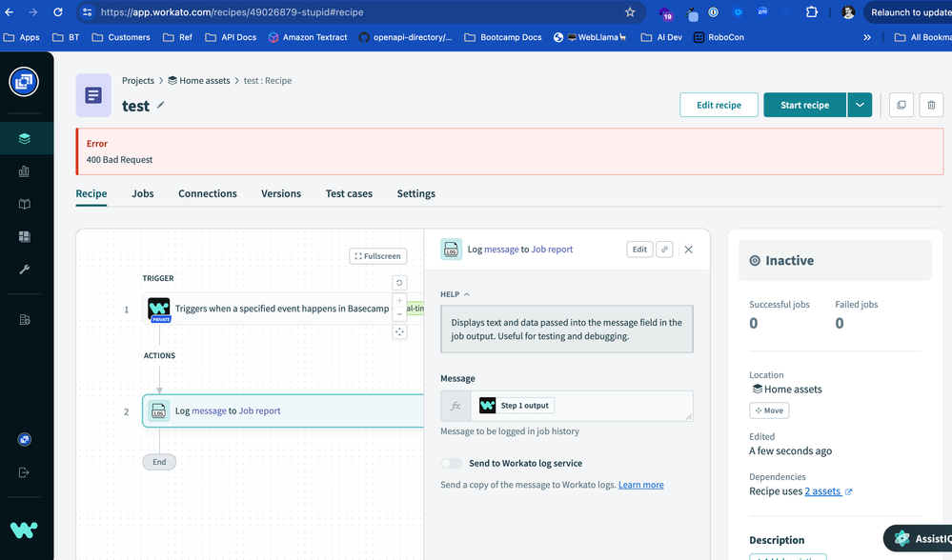Viewport: 952px width, 560px height.
Task: Open the dropdown arrow beside Start recipe
Action: tap(860, 105)
